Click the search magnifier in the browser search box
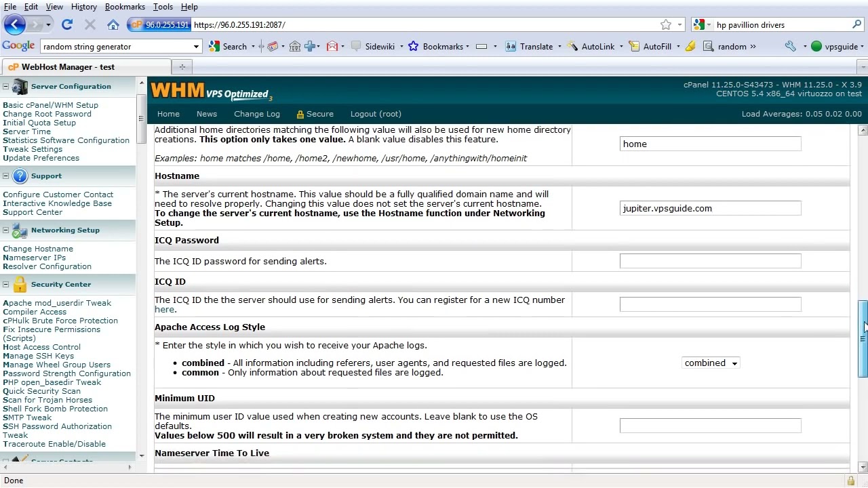 coord(856,25)
